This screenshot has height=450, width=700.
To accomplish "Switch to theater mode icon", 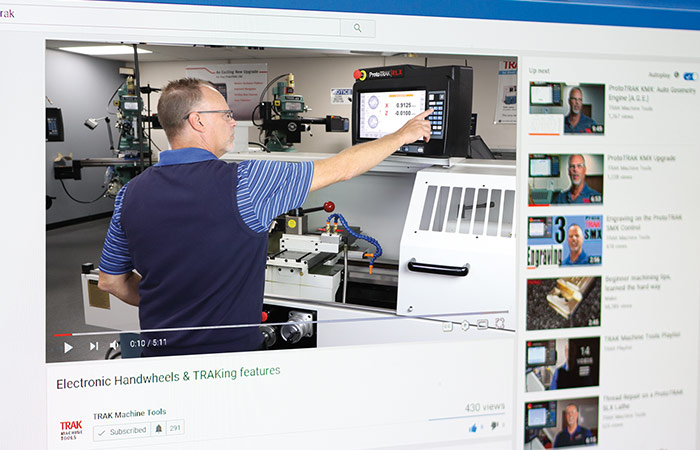I will (483, 324).
